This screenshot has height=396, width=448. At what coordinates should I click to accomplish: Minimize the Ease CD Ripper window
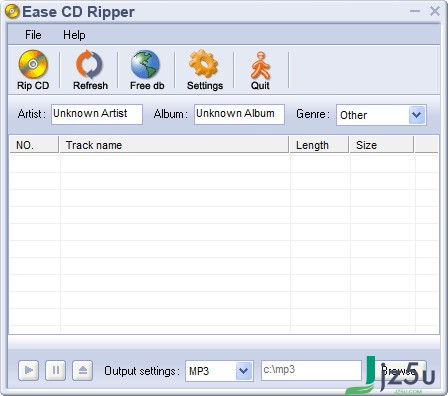pos(415,11)
